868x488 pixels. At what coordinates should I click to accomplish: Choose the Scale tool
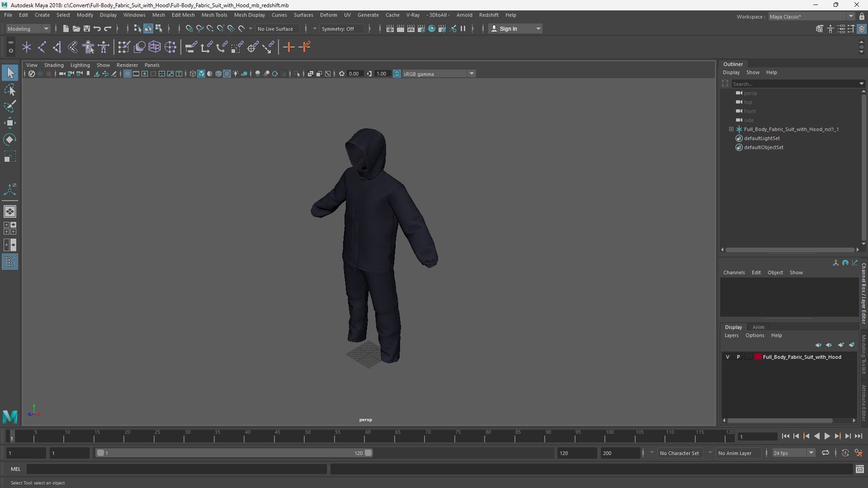point(10,156)
